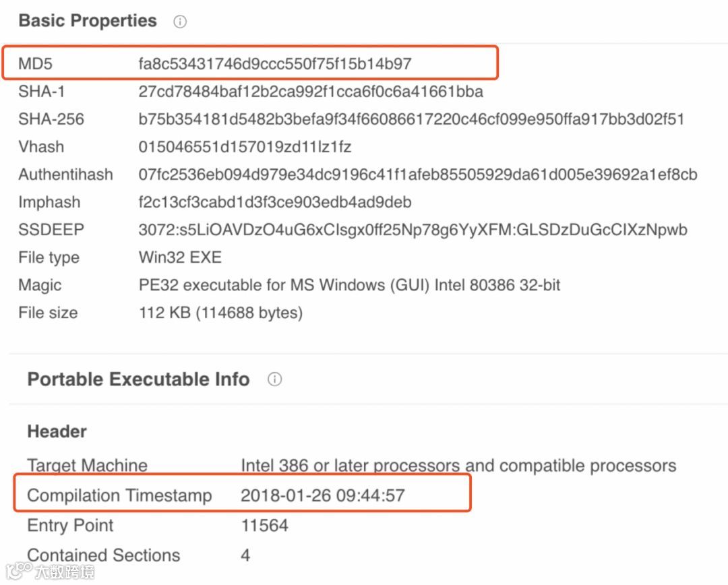Select the MD5 hash value
Screen dimensions: 728x585
coord(275,64)
